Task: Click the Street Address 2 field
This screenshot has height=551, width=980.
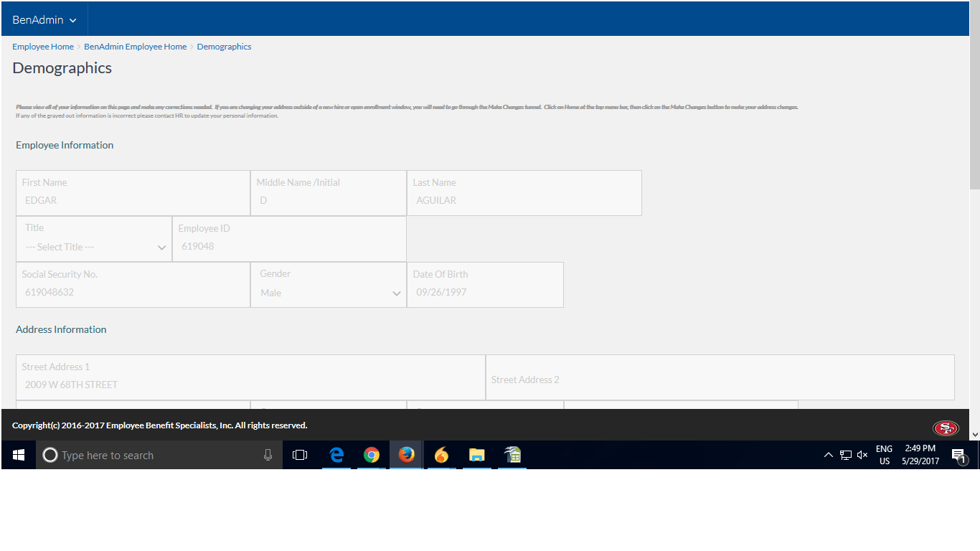Action: (x=720, y=380)
